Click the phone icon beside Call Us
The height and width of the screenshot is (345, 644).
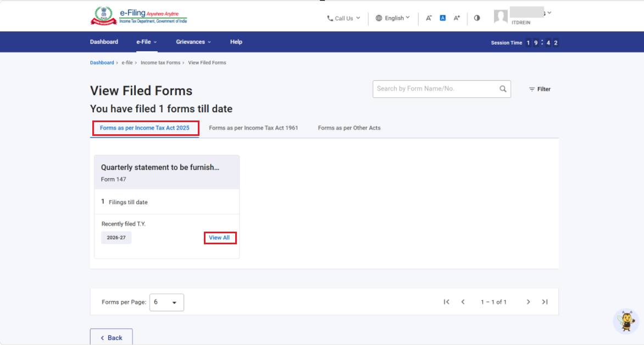coord(330,19)
